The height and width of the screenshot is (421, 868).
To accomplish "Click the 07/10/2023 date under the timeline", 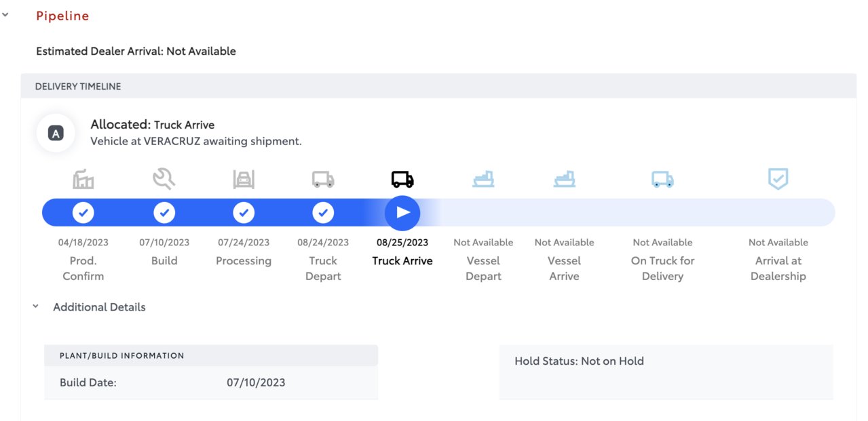I will (164, 243).
